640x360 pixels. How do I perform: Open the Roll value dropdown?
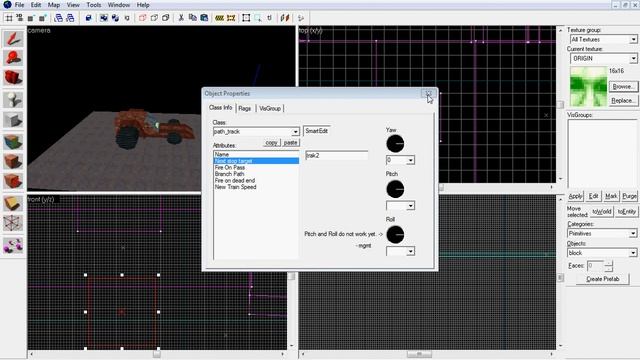pyautogui.click(x=411, y=251)
